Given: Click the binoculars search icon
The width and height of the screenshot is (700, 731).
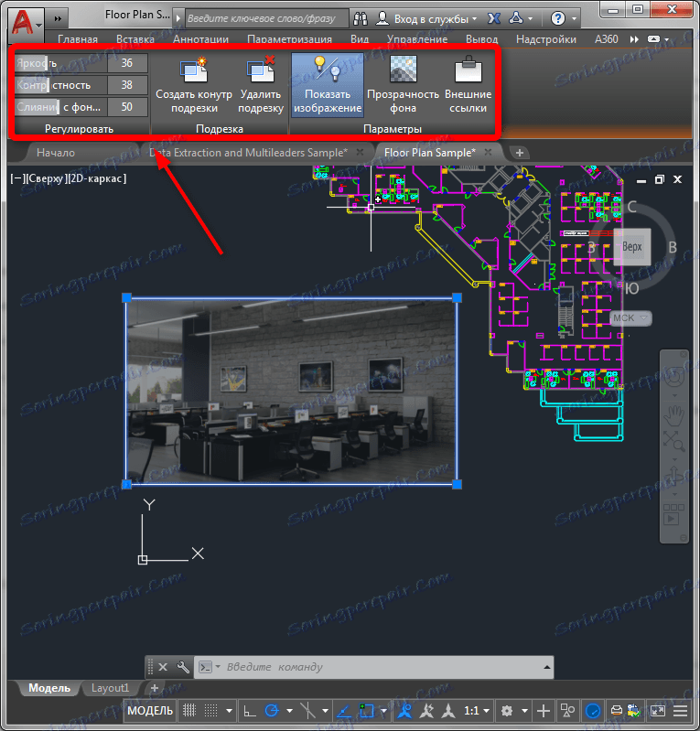Looking at the screenshot, I should pyautogui.click(x=360, y=18).
